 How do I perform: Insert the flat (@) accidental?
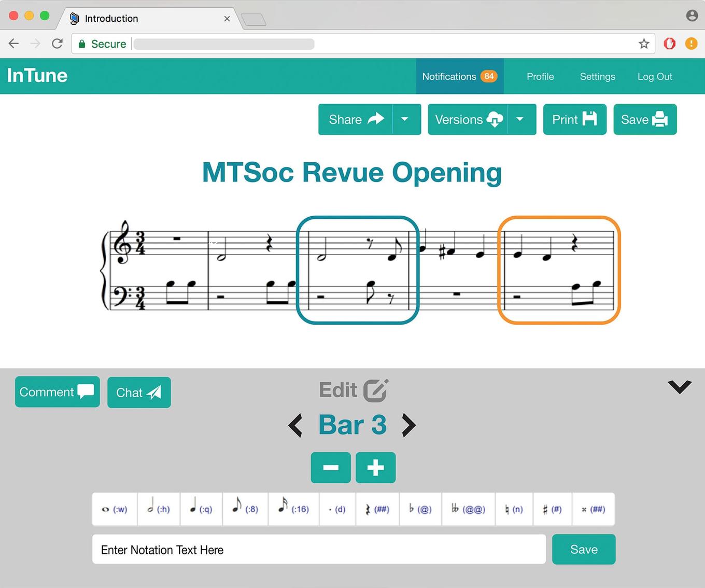[x=420, y=509]
